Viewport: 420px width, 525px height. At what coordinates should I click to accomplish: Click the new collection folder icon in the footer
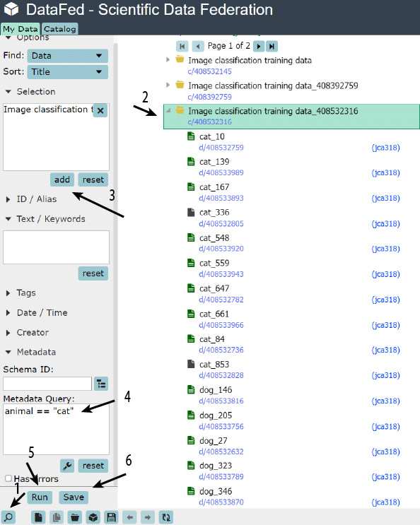(75, 517)
